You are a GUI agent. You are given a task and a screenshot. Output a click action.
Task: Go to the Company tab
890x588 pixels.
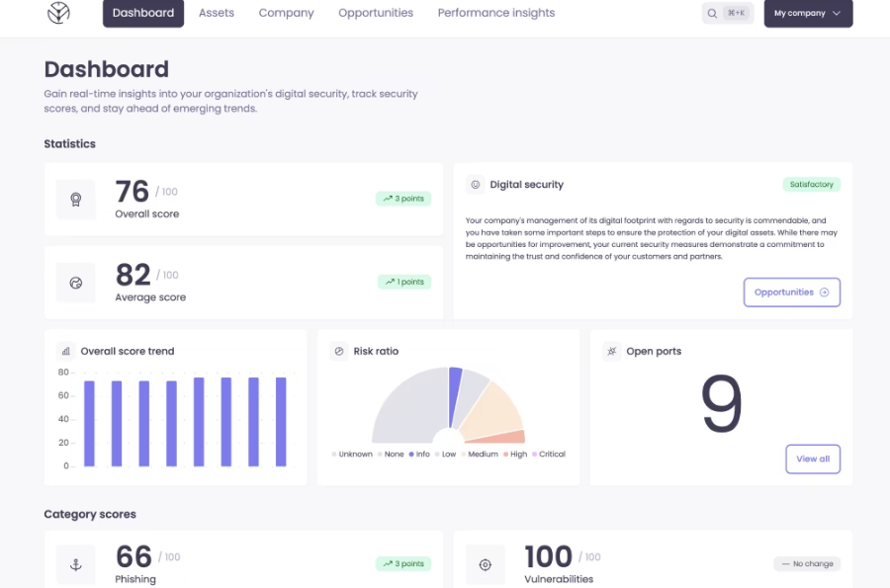click(286, 13)
